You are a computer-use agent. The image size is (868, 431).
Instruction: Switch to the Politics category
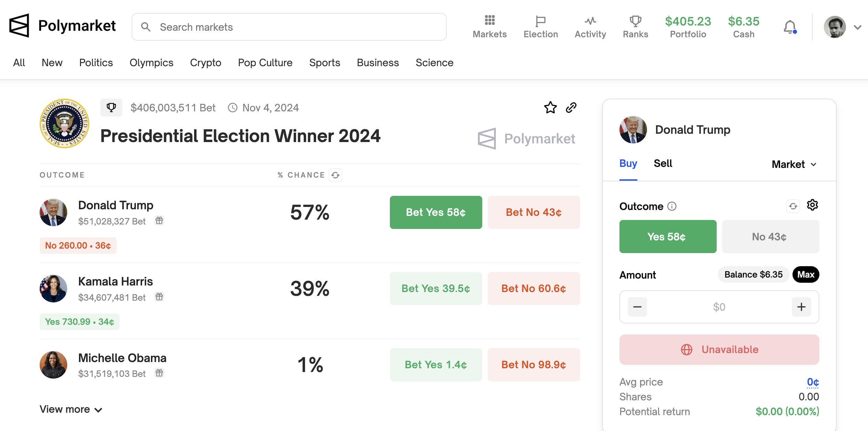coord(95,62)
